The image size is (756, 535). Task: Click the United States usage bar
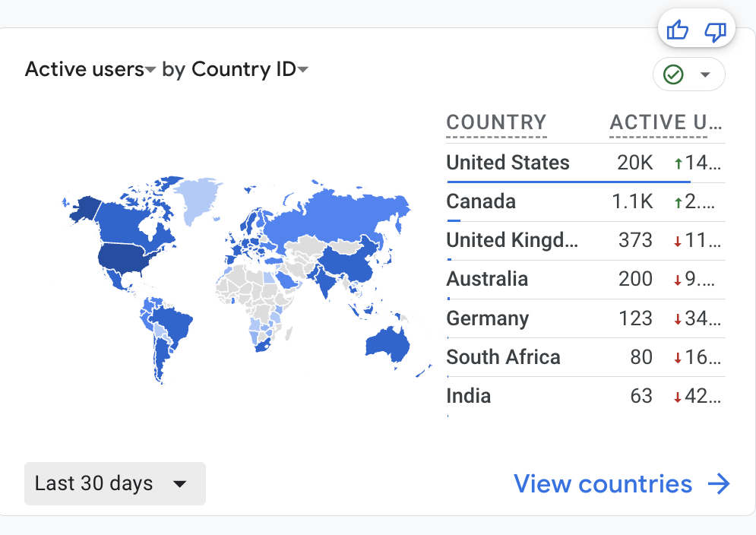point(569,182)
